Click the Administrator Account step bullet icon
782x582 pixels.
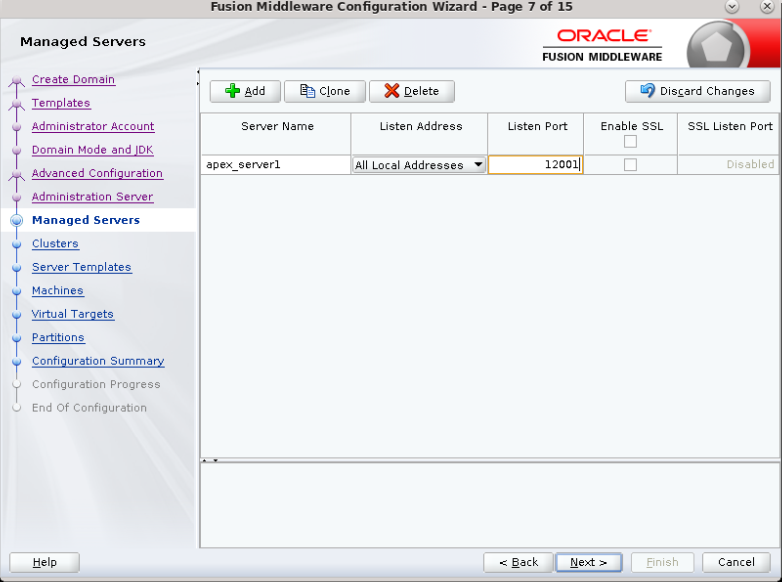click(x=17, y=127)
